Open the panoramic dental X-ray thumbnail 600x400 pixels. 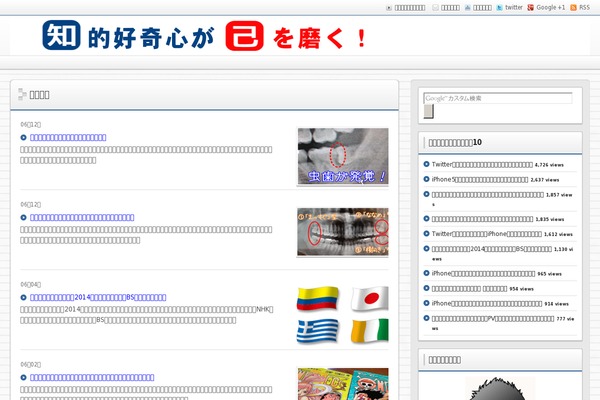click(343, 232)
